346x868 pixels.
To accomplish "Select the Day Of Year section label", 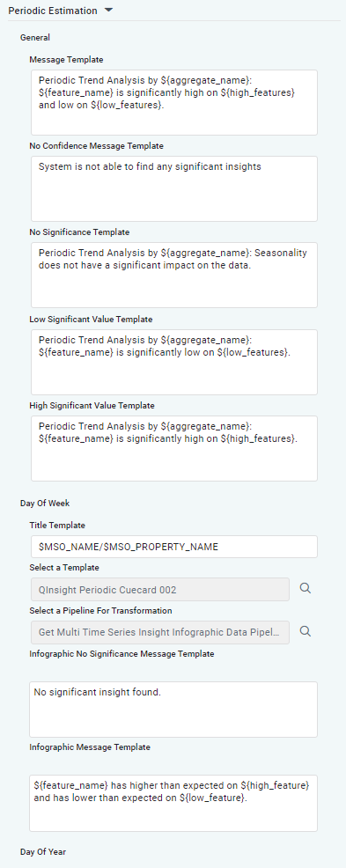I will 42,852.
